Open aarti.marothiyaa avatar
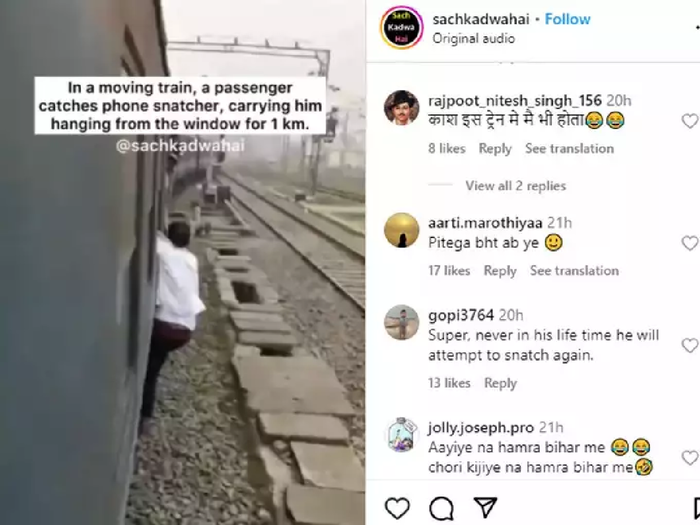Image resolution: width=700 pixels, height=525 pixels. (401, 230)
